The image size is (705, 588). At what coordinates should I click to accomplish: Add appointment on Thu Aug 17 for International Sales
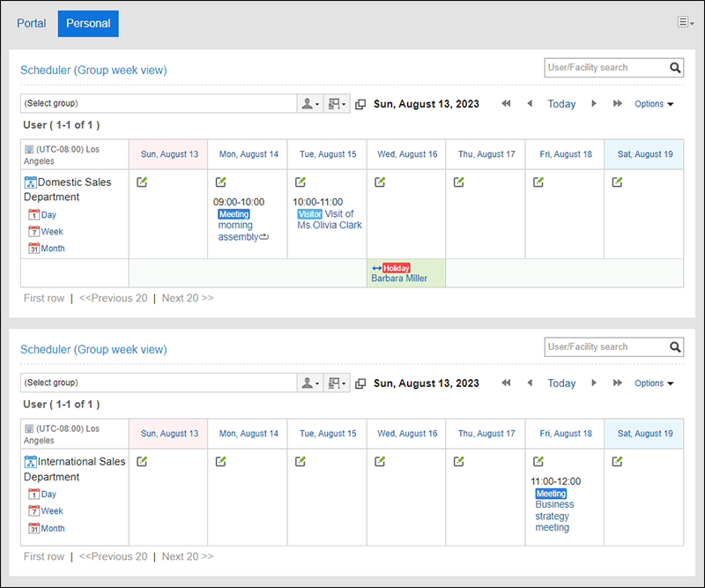point(458,462)
